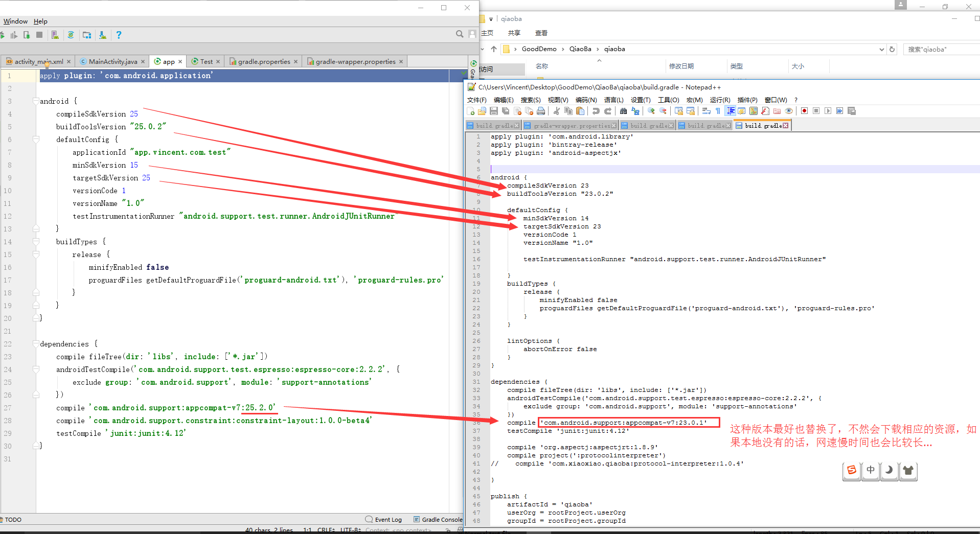Toggle show all characters pilcrow icon
This screenshot has height=534, width=980.
tap(718, 111)
